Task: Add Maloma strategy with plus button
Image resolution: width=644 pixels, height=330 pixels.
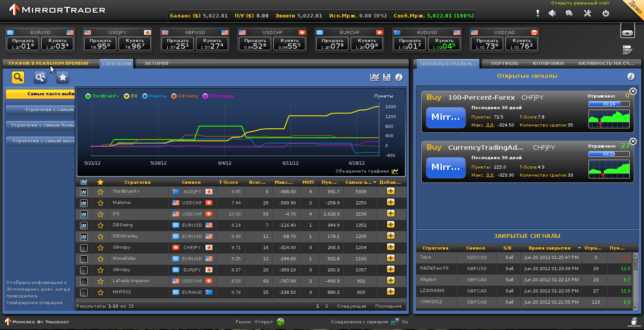Action: 391,203
